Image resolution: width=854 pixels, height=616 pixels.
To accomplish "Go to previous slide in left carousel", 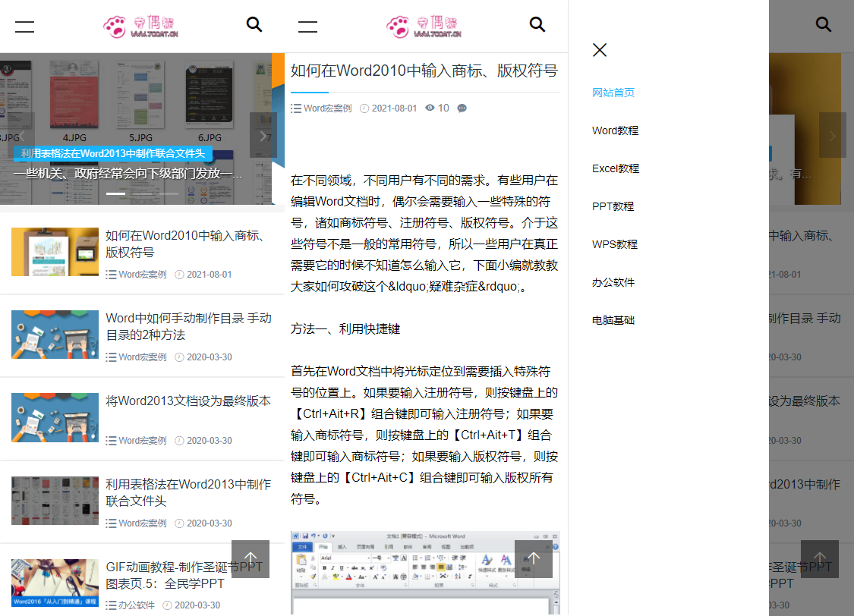I will pyautogui.click(x=21, y=136).
